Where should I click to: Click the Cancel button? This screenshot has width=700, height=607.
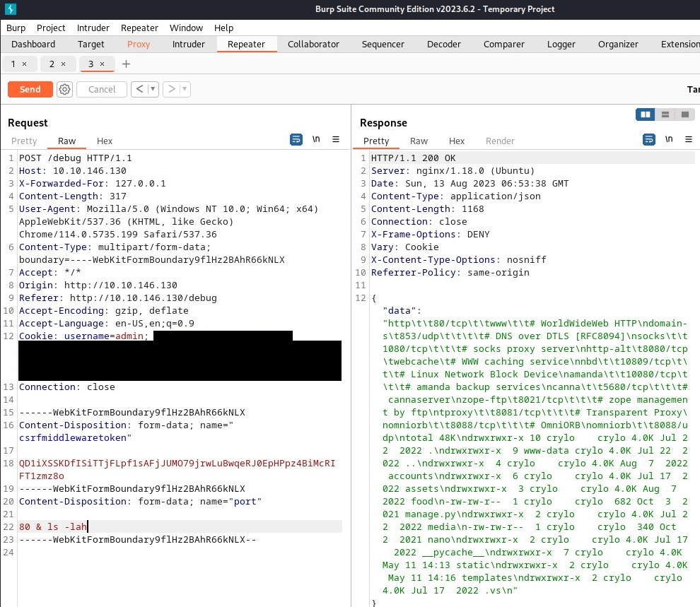pos(102,89)
